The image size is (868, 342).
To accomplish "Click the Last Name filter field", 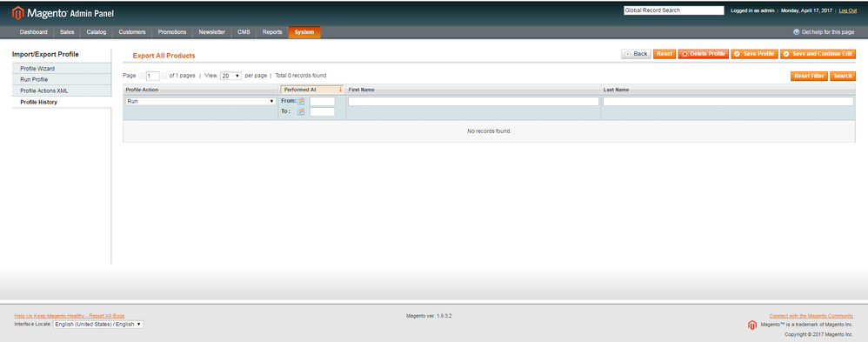I will pos(728,102).
